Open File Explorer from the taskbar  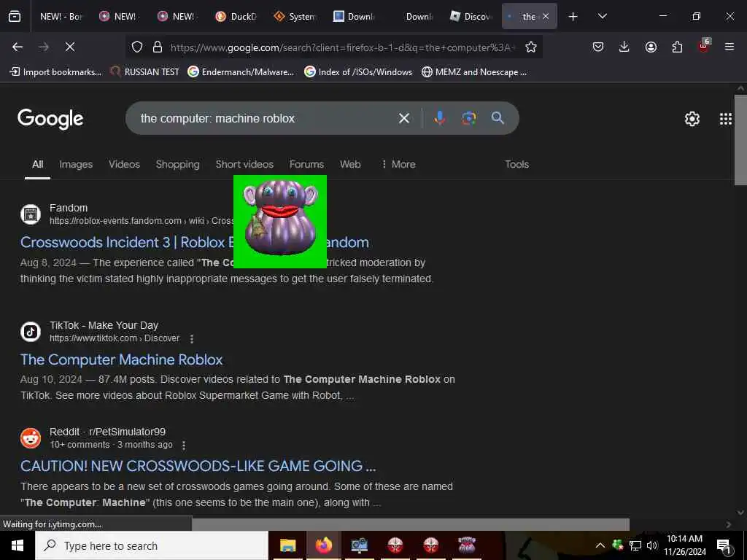pyautogui.click(x=287, y=545)
